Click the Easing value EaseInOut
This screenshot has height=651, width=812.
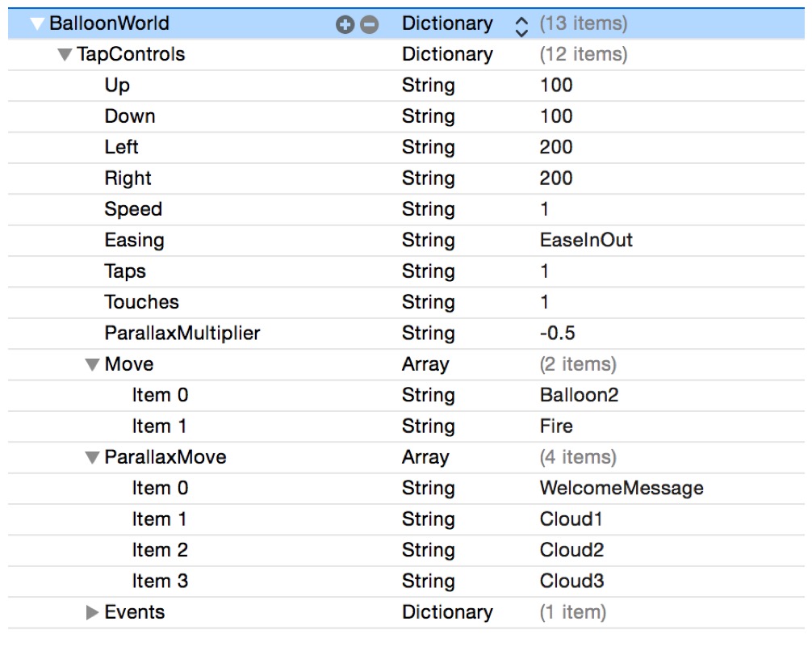click(586, 241)
